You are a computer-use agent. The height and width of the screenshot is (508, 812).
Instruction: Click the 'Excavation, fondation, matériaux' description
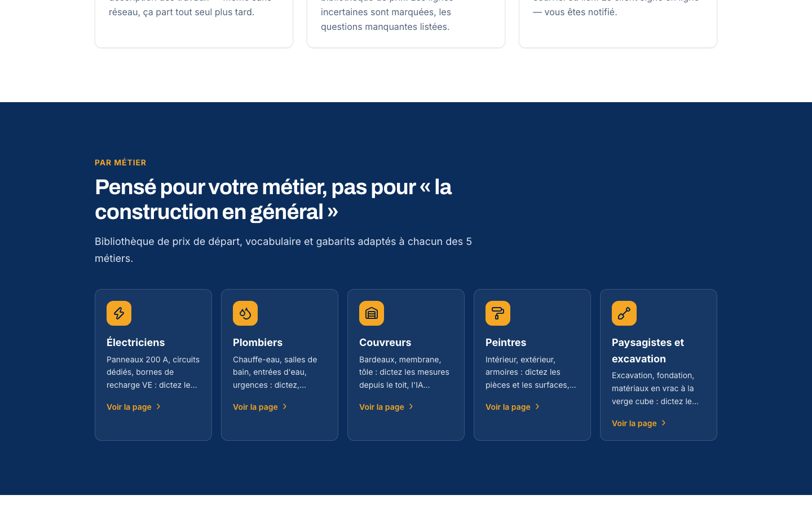[x=655, y=388]
